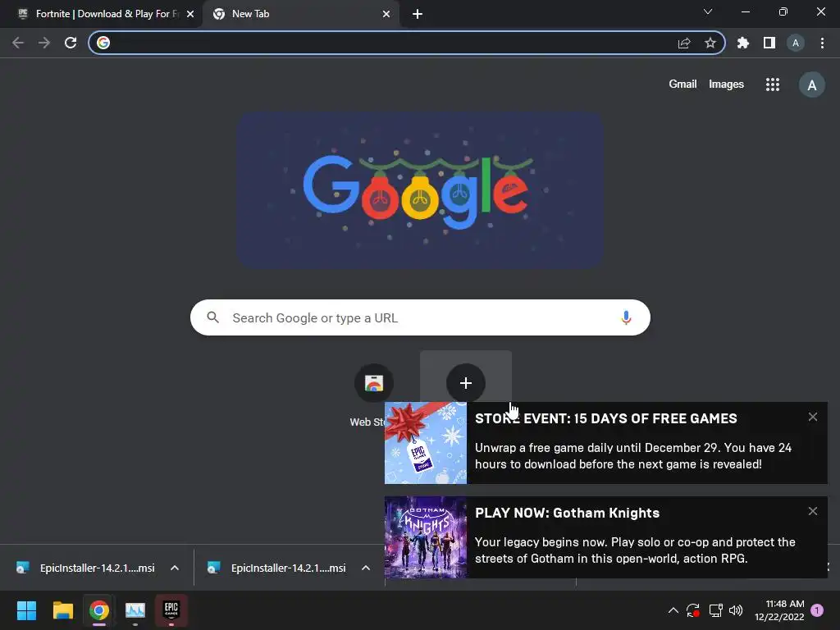Open the 15 Days of Free Games gift thumbnail
Screen dimensions: 840x630
pyautogui.click(x=426, y=443)
